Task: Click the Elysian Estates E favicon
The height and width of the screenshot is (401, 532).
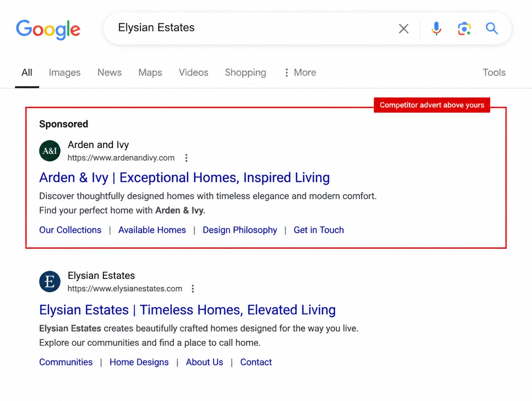Action: pos(50,282)
